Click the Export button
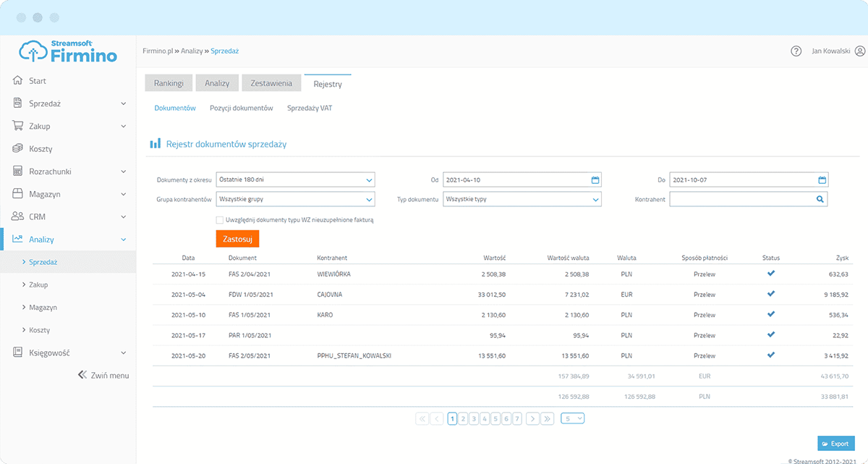 (836, 443)
